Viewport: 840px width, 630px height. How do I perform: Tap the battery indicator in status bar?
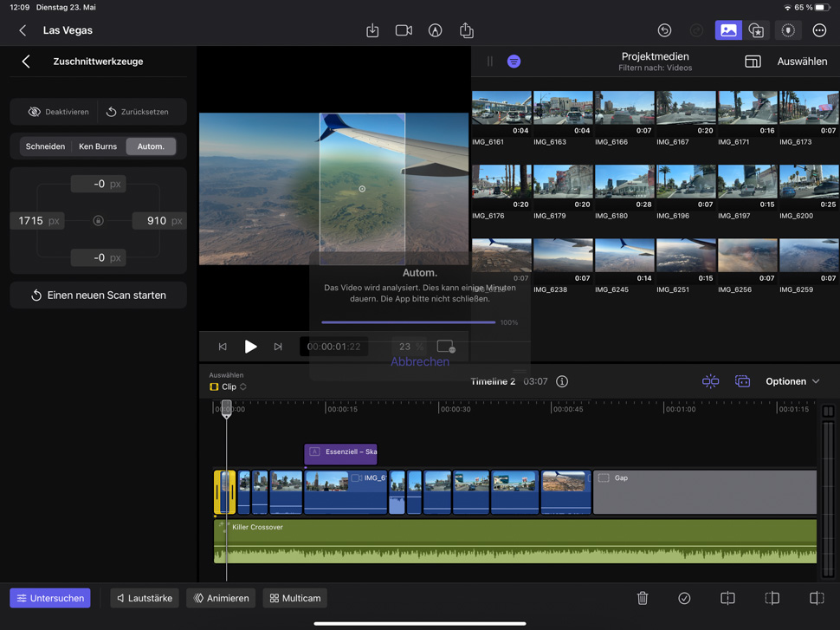pyautogui.click(x=823, y=8)
